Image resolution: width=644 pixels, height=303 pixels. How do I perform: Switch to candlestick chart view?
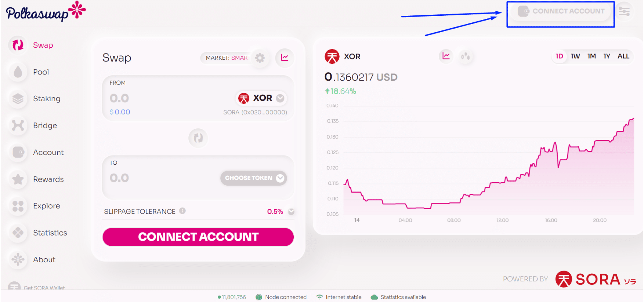465,56
